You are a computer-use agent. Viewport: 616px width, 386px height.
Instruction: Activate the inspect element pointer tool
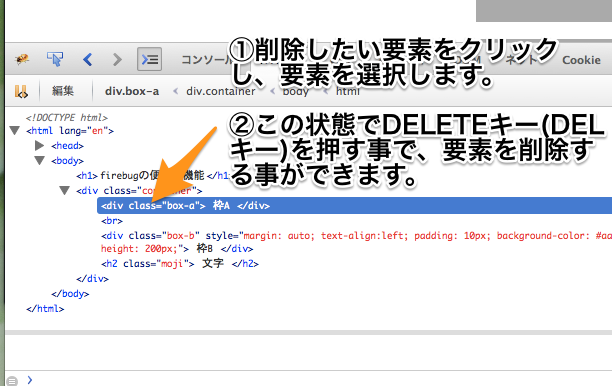point(55,59)
